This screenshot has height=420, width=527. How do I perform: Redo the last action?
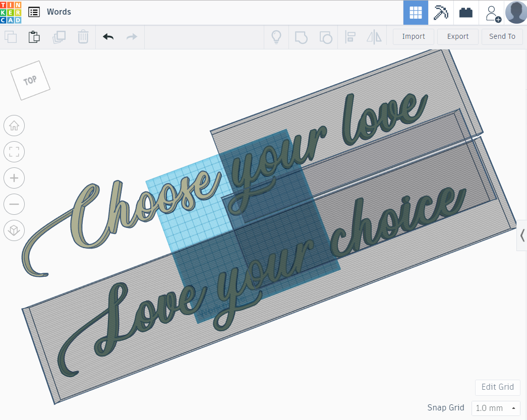132,37
